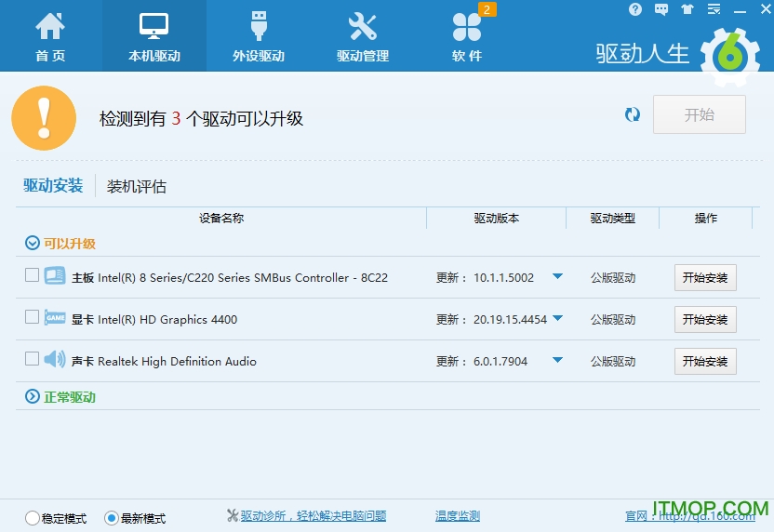This screenshot has height=532, width=774.
Task: Open the main menu icon in title bar
Action: [x=713, y=9]
